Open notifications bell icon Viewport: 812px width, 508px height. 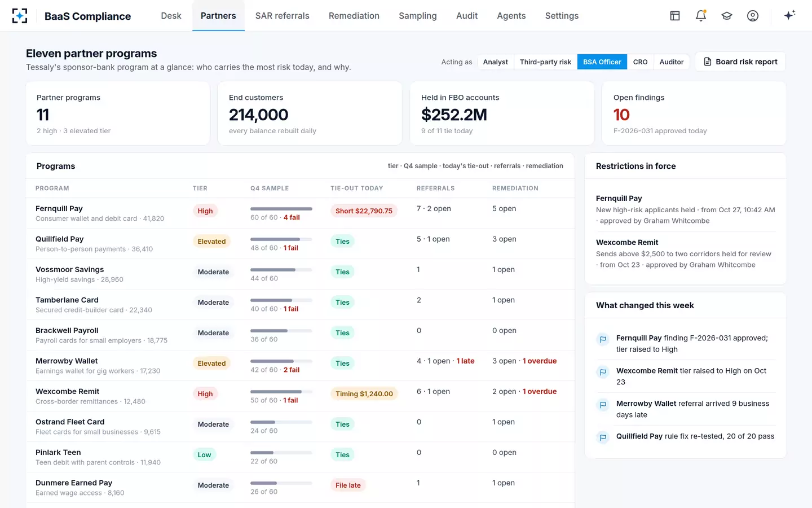(701, 16)
